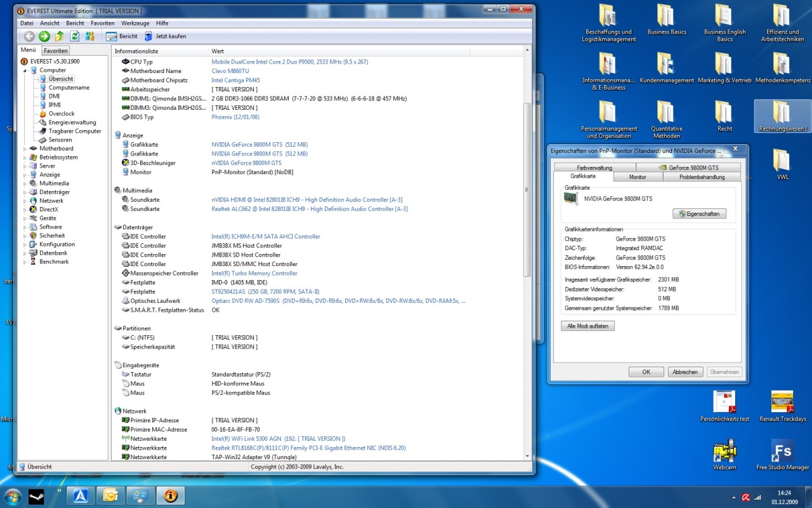Switch to the GeForce 9800M GTS tab
Screen dimensions: 812x508
coord(688,168)
